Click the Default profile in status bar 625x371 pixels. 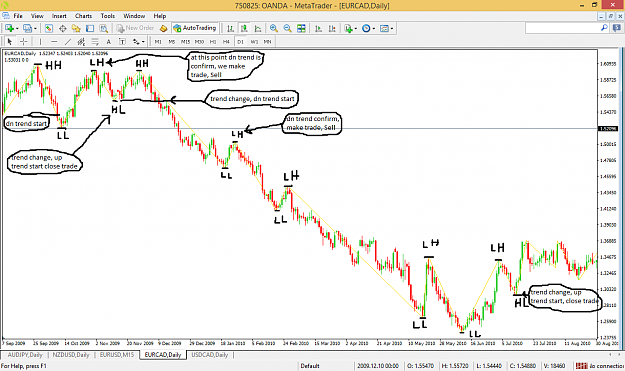[x=310, y=366]
